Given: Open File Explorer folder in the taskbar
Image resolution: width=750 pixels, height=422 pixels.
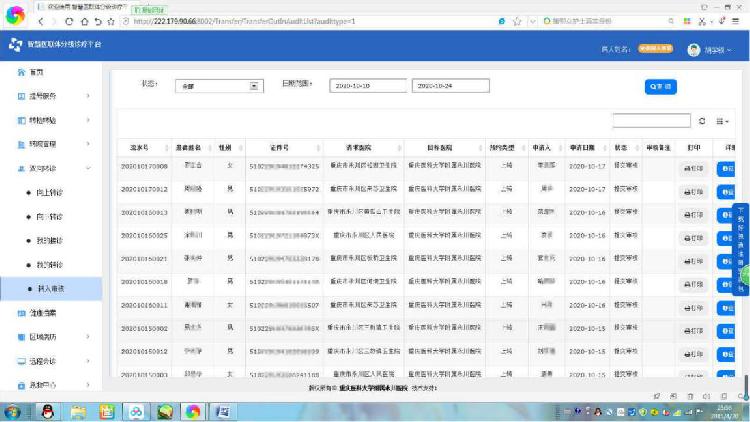Looking at the screenshot, I should (x=77, y=412).
